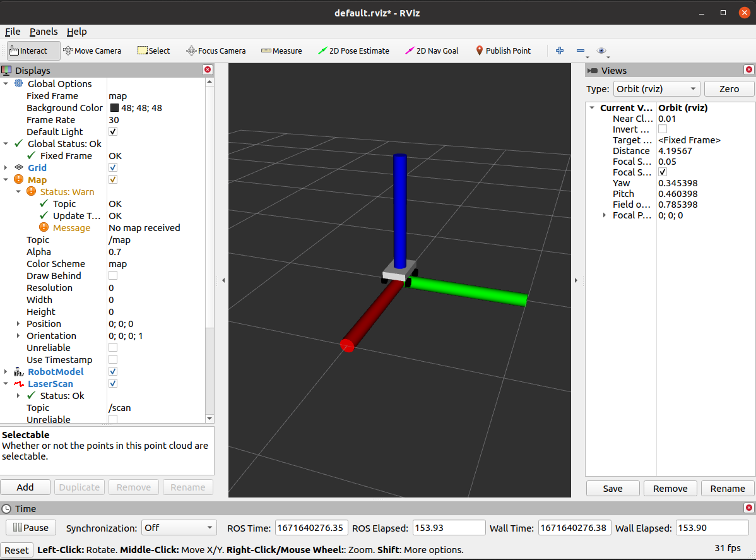The height and width of the screenshot is (560, 756).
Task: Close the Displays panel
Action: (208, 70)
